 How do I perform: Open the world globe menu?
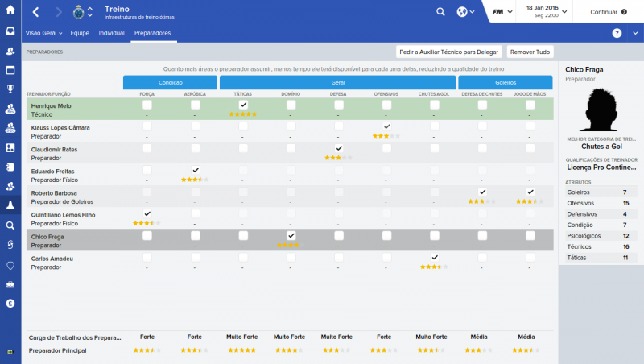[464, 12]
